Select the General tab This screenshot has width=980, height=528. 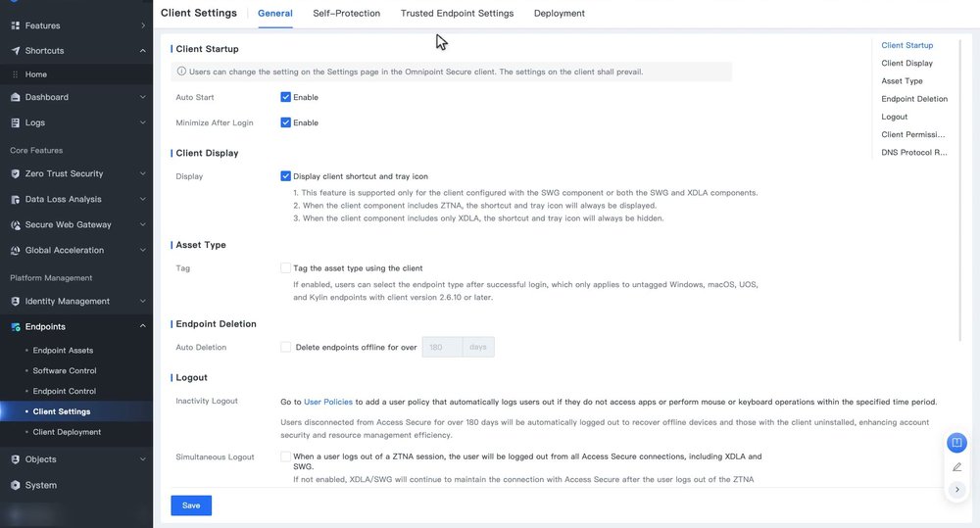click(275, 13)
